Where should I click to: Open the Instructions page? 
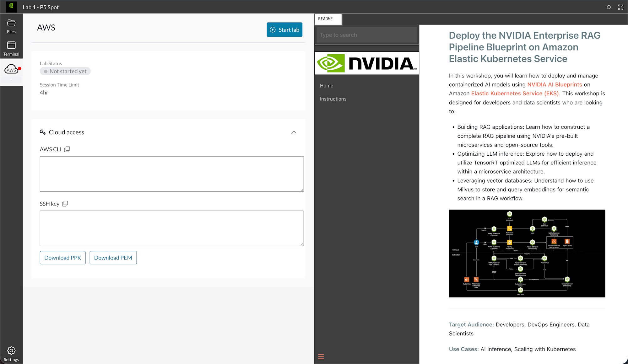coord(333,99)
